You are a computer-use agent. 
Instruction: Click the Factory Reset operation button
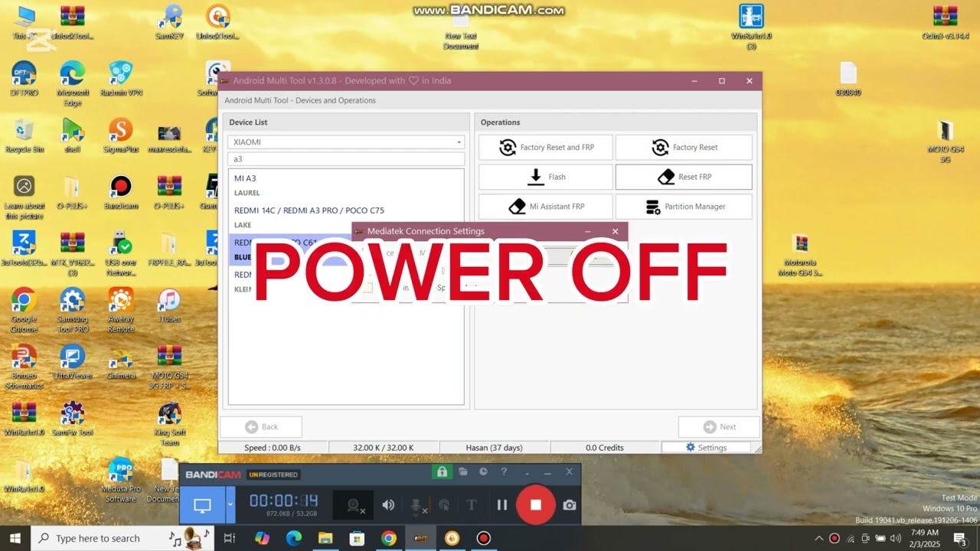pyautogui.click(x=684, y=148)
